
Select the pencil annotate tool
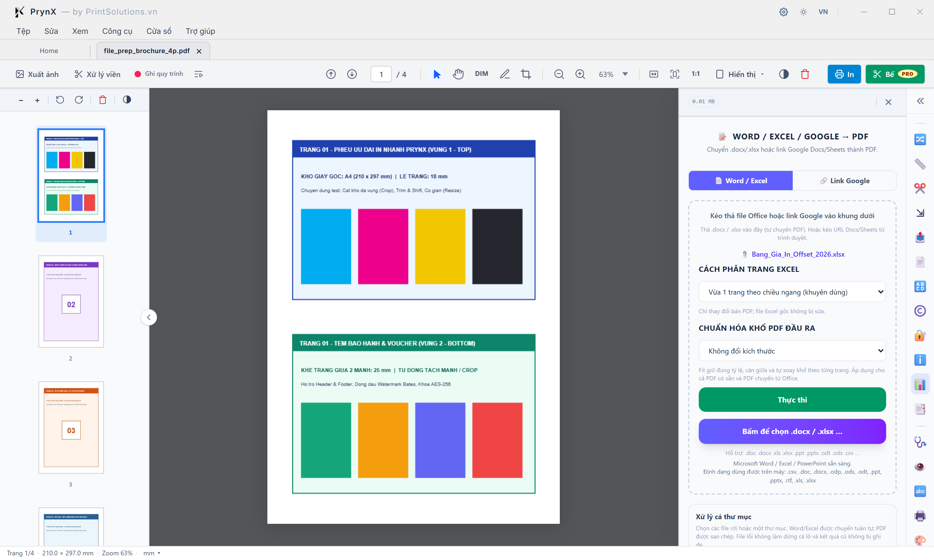tap(505, 74)
